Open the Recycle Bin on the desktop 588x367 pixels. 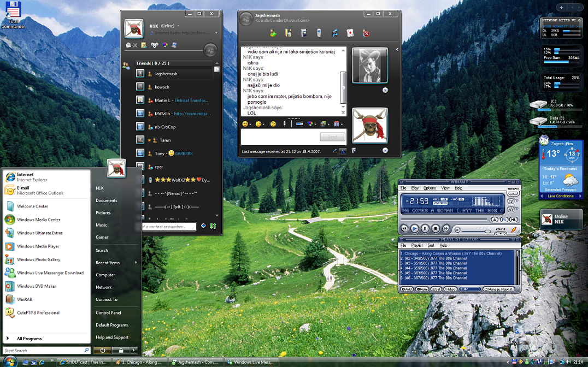pos(518,334)
